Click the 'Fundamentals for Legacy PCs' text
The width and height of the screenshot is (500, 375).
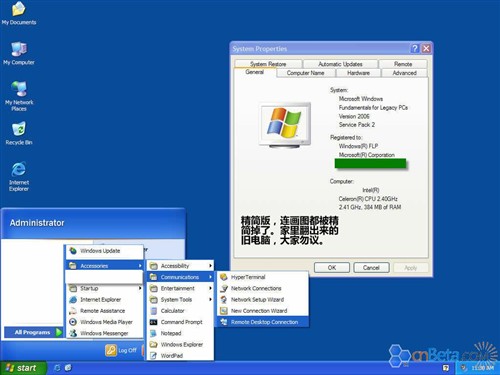pos(373,107)
